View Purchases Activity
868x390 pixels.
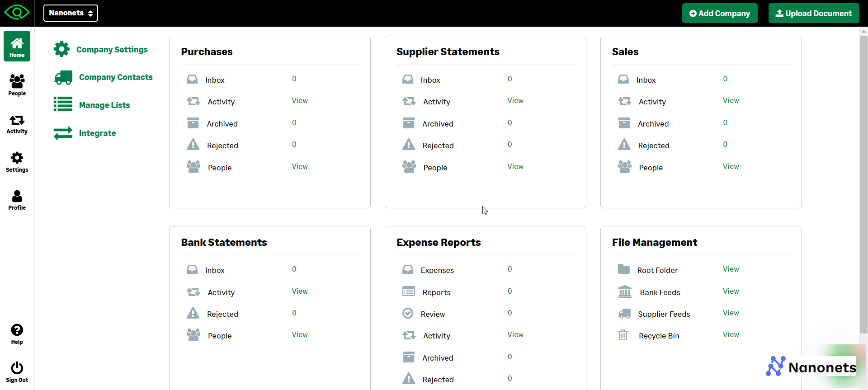coord(300,100)
